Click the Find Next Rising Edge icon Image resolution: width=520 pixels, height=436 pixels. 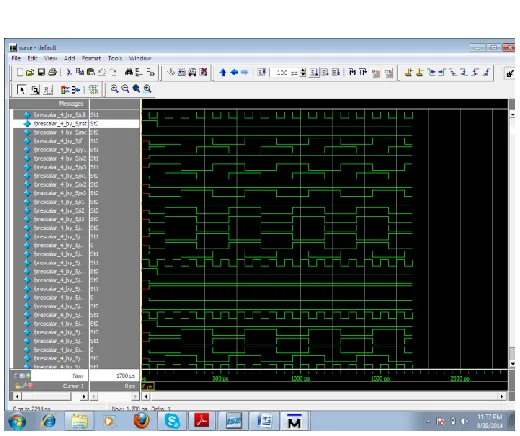pos(487,72)
